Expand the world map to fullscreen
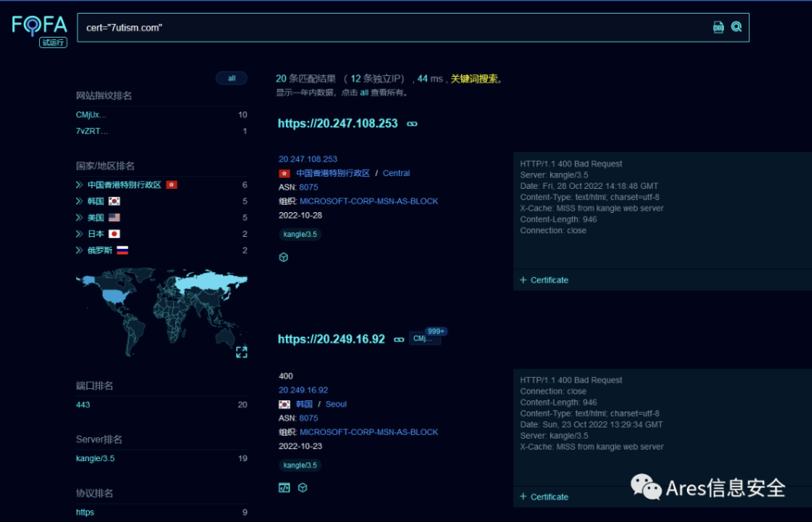 point(241,352)
